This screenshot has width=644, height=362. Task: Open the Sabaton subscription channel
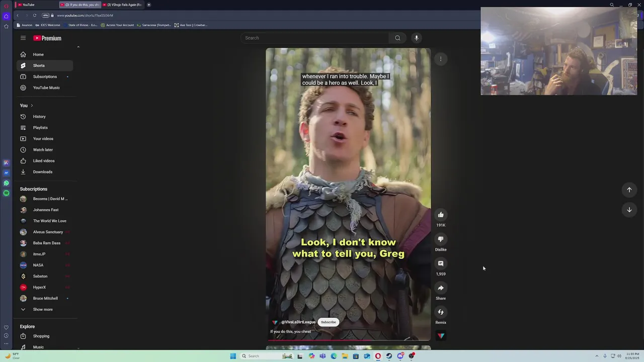pos(45,277)
